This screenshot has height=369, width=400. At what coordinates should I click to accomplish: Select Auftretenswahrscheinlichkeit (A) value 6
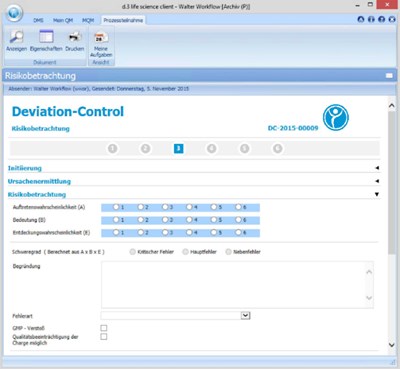tap(238, 207)
